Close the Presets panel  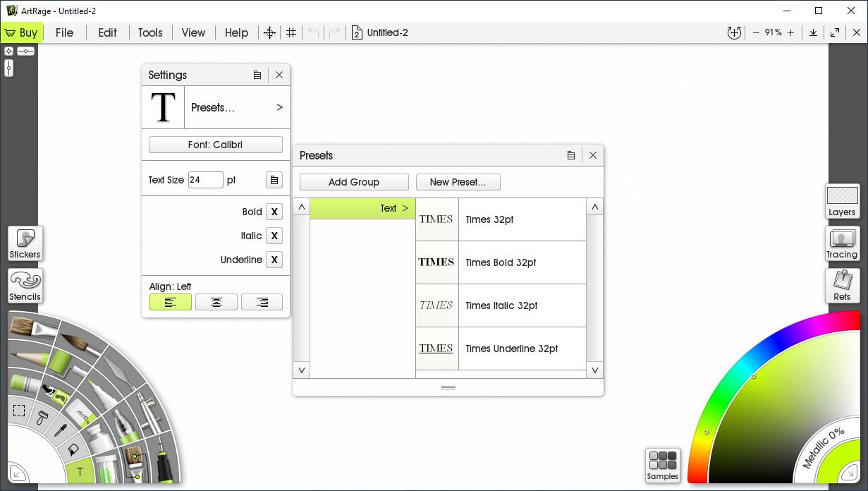593,155
